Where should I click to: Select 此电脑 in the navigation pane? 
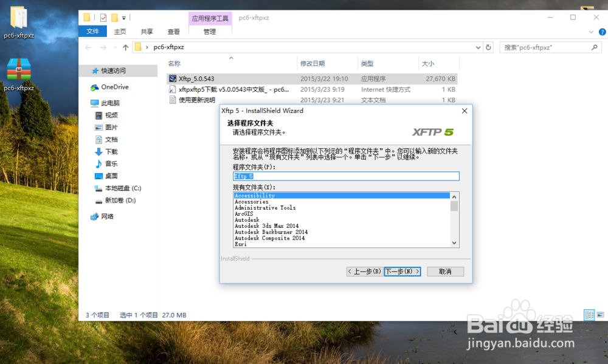click(110, 103)
